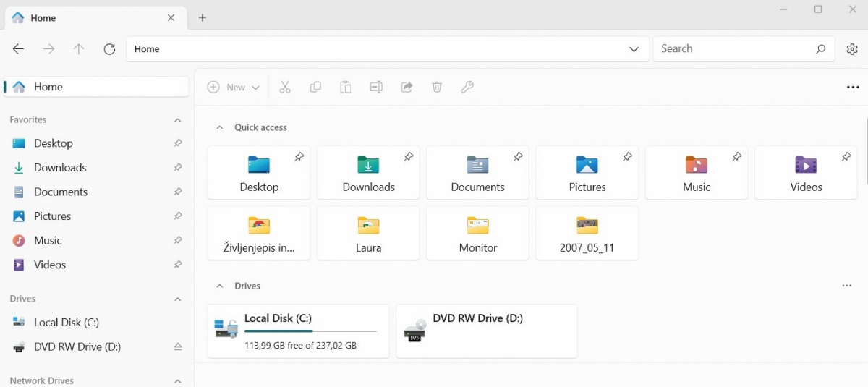
Task: Unpin the Documents Quick access tile
Action: [x=517, y=156]
